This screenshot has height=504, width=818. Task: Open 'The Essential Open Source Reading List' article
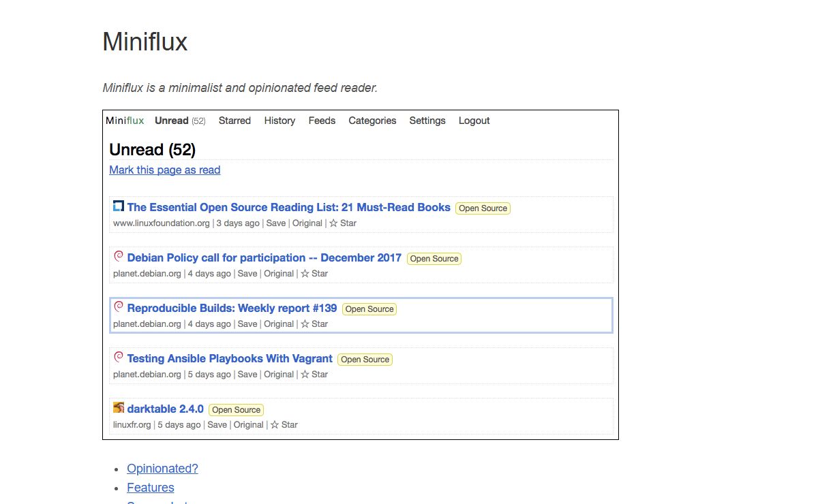[289, 207]
